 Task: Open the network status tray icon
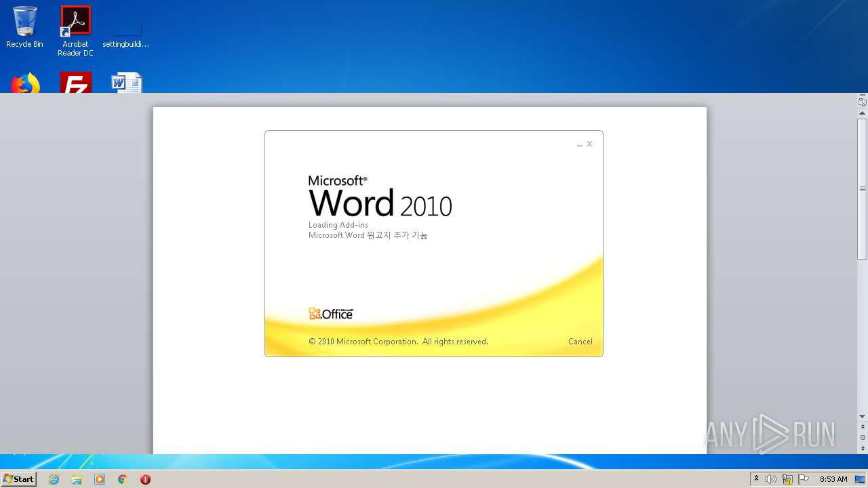pos(787,479)
